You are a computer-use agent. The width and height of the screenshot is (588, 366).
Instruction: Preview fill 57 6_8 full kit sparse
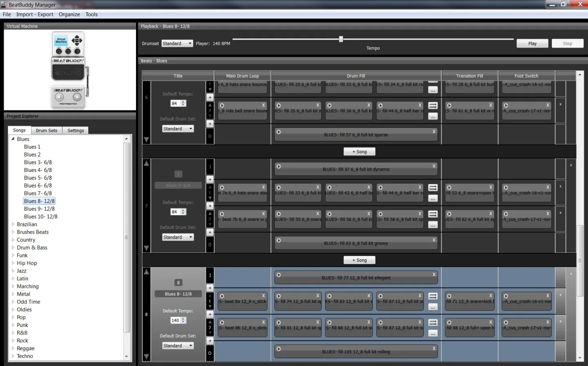279,132
